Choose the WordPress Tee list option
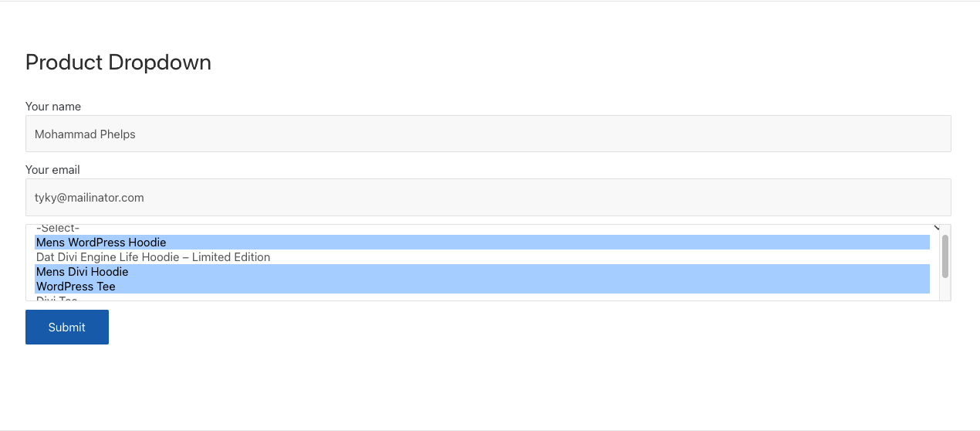Image resolution: width=980 pixels, height=431 pixels. [x=76, y=287]
